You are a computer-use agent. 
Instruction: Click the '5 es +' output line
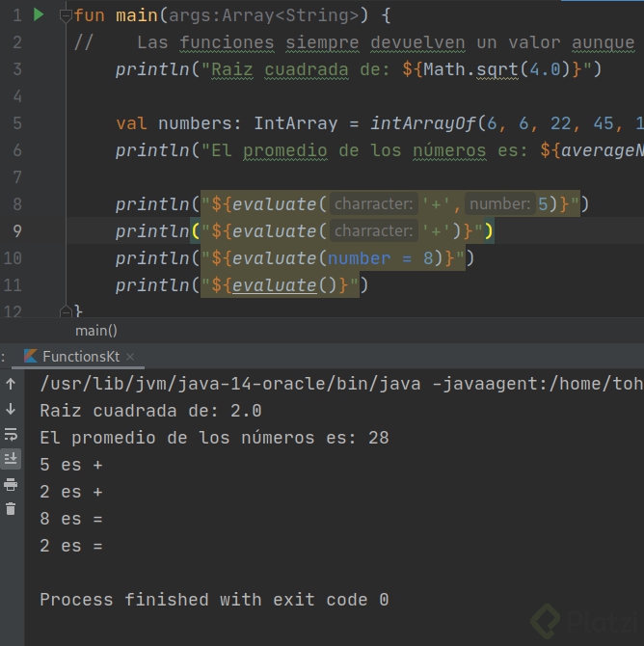point(71,465)
